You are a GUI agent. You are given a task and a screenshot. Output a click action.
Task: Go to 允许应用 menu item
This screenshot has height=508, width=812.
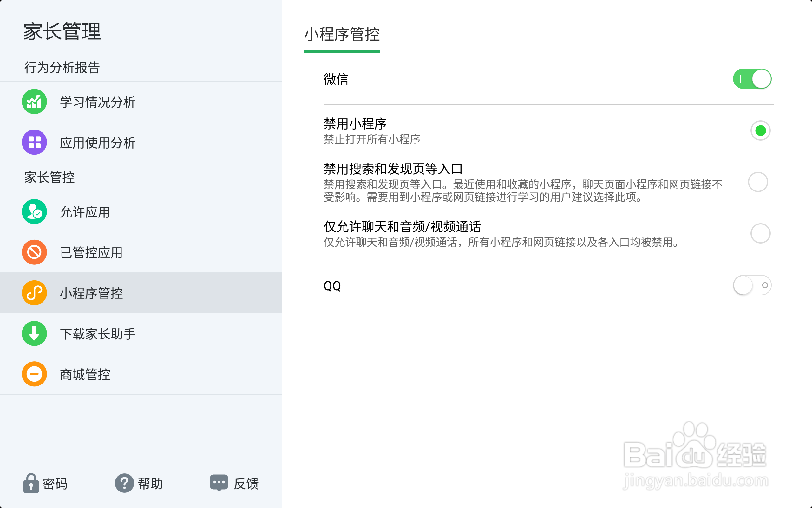[x=141, y=212]
